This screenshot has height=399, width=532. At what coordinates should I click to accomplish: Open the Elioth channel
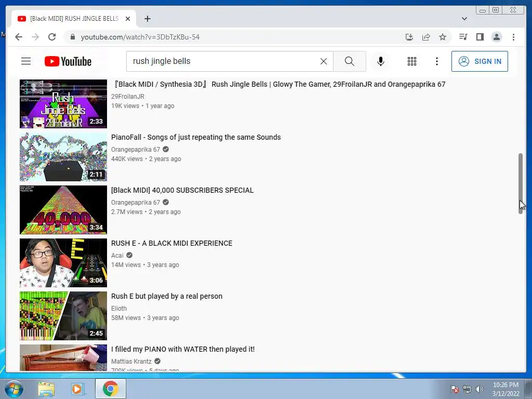pos(119,309)
